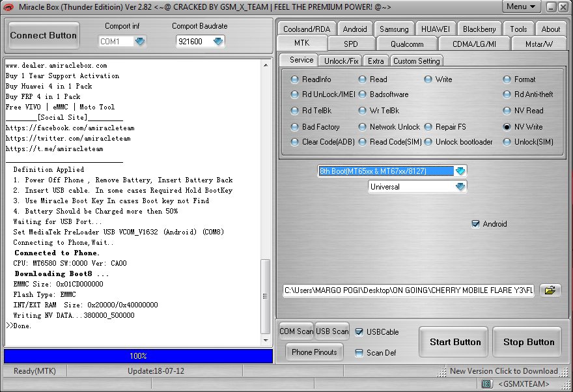Click the USB Scan button
Viewport: 573px width, 392px height.
click(332, 331)
